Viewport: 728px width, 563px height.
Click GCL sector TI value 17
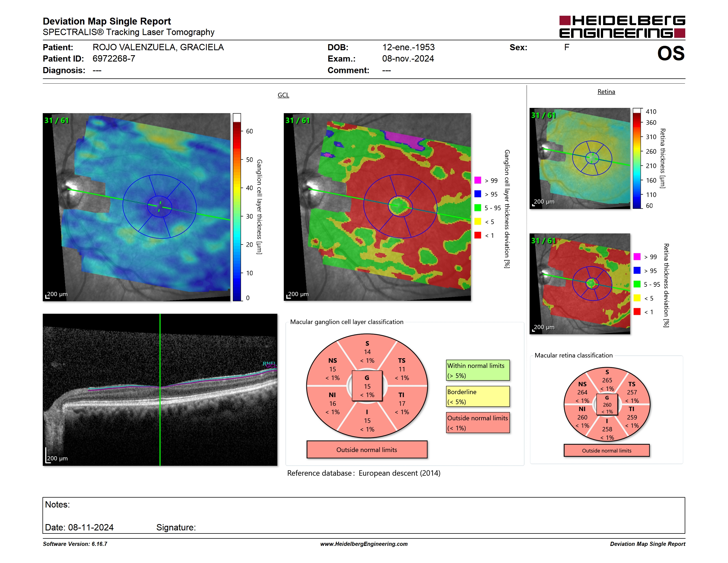[402, 403]
